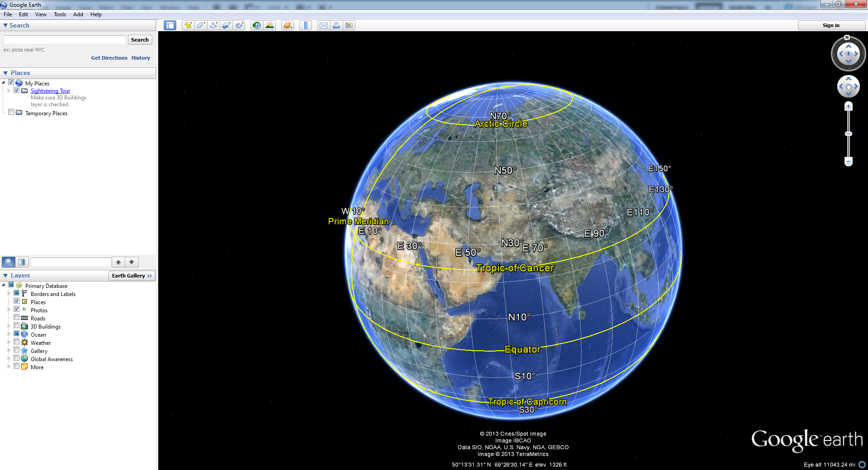Uncheck the Photos layer checkbox

click(17, 310)
